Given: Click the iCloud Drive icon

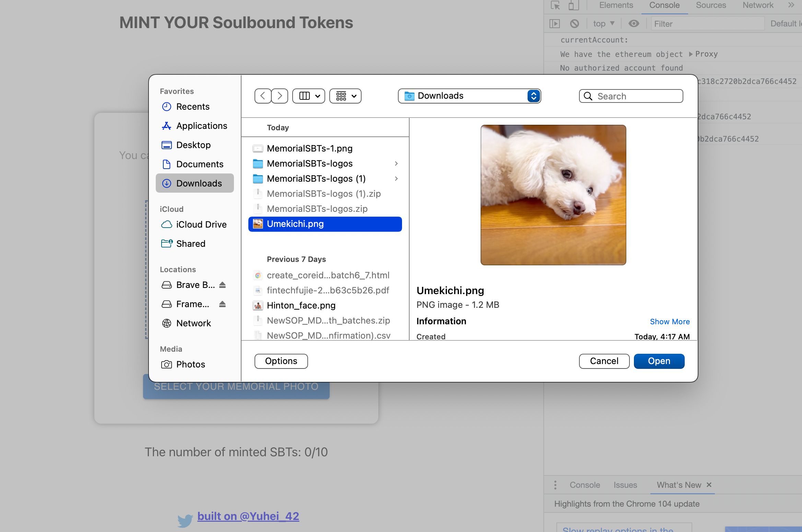Looking at the screenshot, I should pos(167,225).
